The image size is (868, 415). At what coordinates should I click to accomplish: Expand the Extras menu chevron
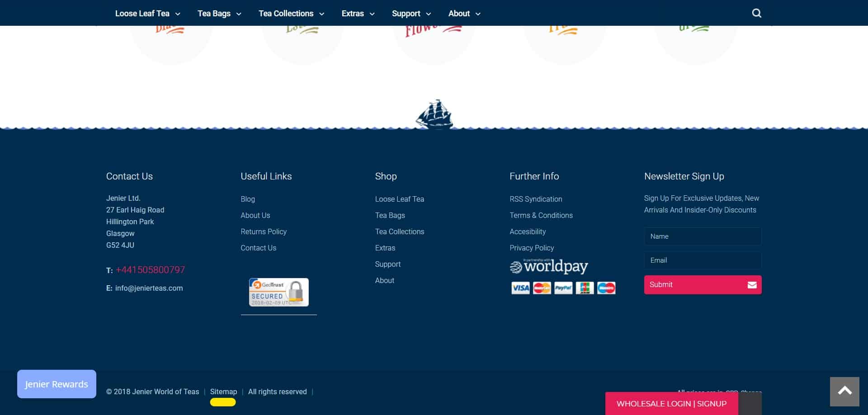click(x=372, y=14)
